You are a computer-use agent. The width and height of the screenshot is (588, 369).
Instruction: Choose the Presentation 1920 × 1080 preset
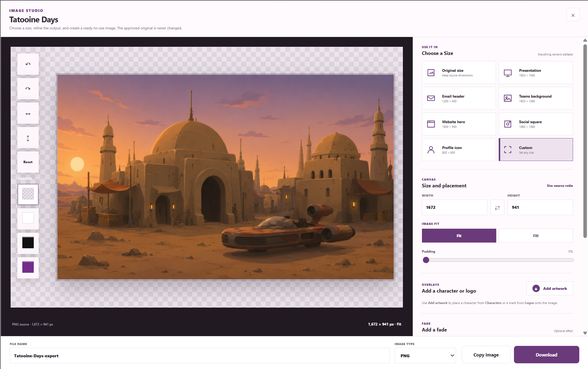click(x=536, y=73)
